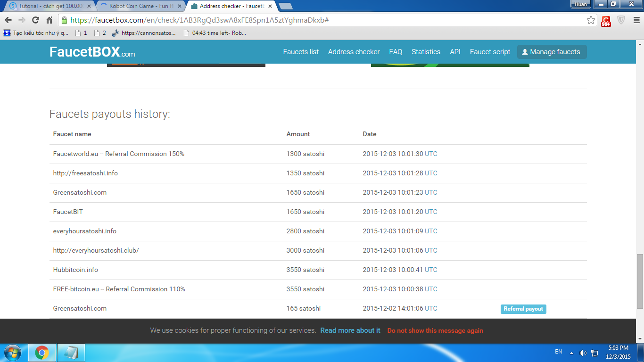Select the 3000 satoshi amount
The width and height of the screenshot is (644, 362).
(x=305, y=250)
